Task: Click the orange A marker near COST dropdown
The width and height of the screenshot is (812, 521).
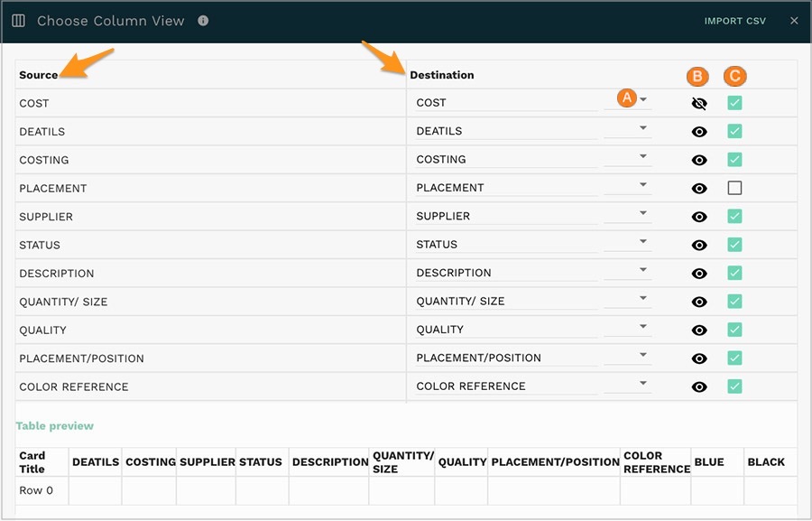Action: point(627,98)
